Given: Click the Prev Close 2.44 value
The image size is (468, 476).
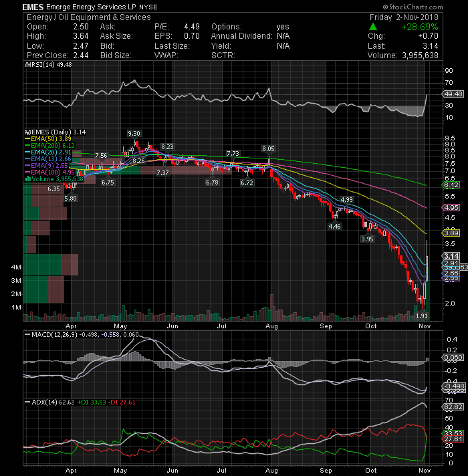Looking at the screenshot, I should point(81,55).
